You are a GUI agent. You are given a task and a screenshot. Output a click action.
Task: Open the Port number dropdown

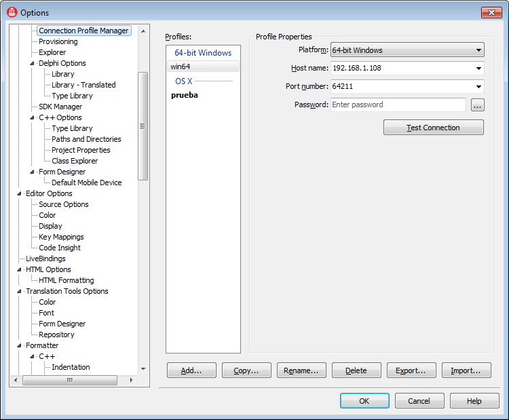pos(478,86)
